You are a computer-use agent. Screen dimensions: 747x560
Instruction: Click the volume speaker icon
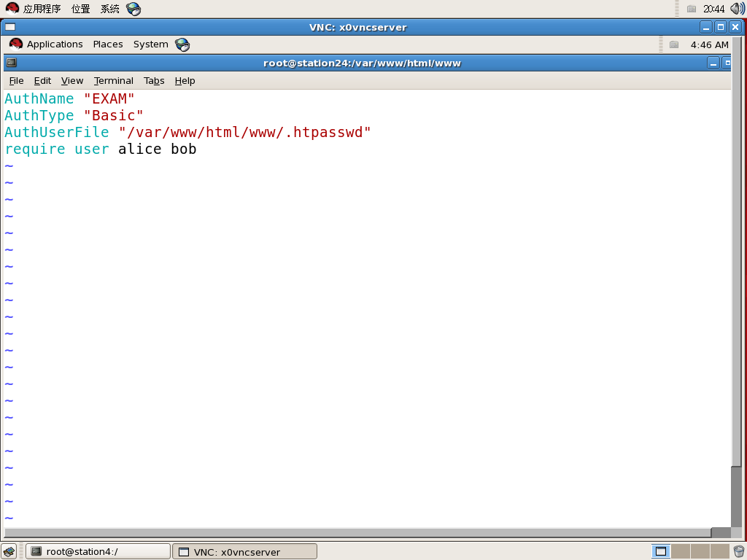coord(738,9)
